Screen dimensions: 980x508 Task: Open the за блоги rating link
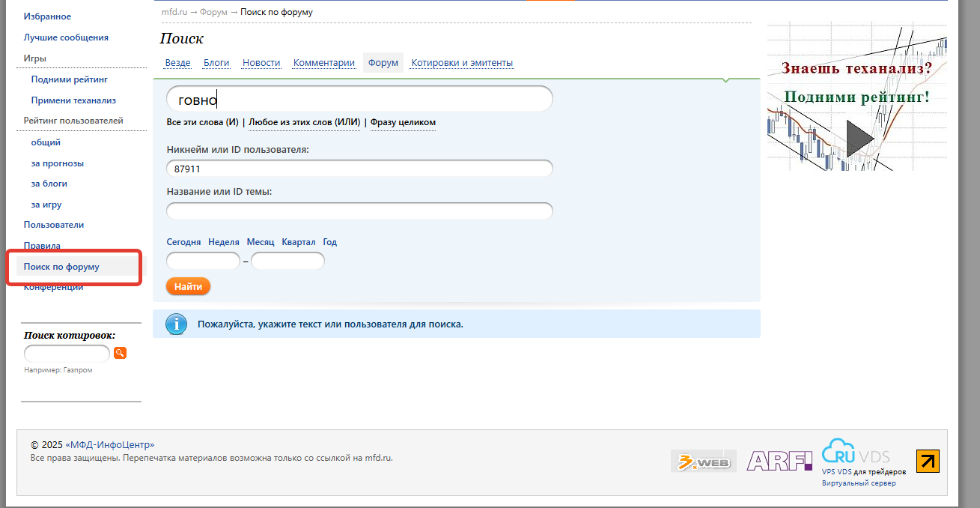click(x=49, y=183)
